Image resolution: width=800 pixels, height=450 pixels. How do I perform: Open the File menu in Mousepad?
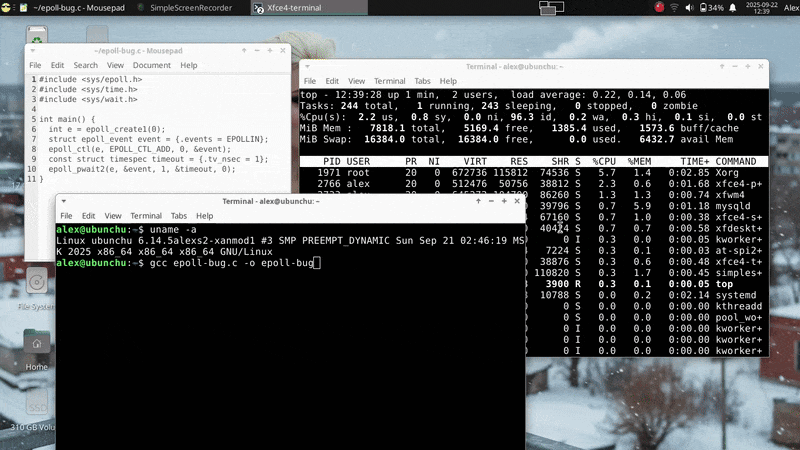pos(35,65)
